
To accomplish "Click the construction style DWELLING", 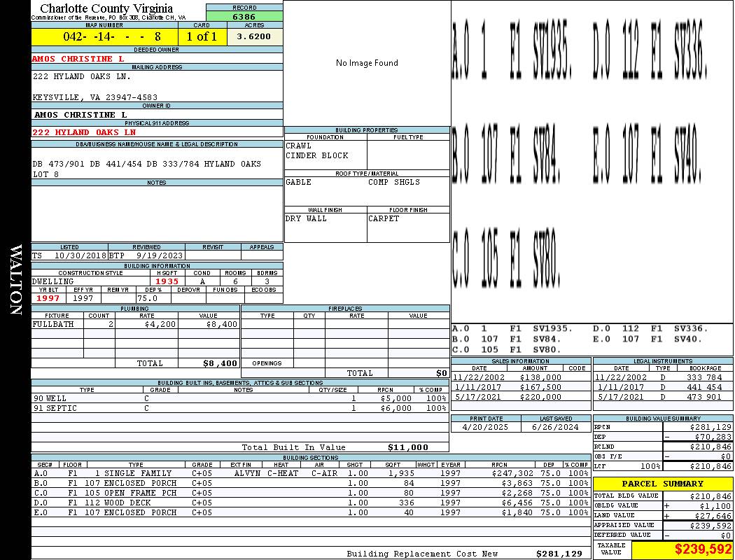I will tap(53, 281).
